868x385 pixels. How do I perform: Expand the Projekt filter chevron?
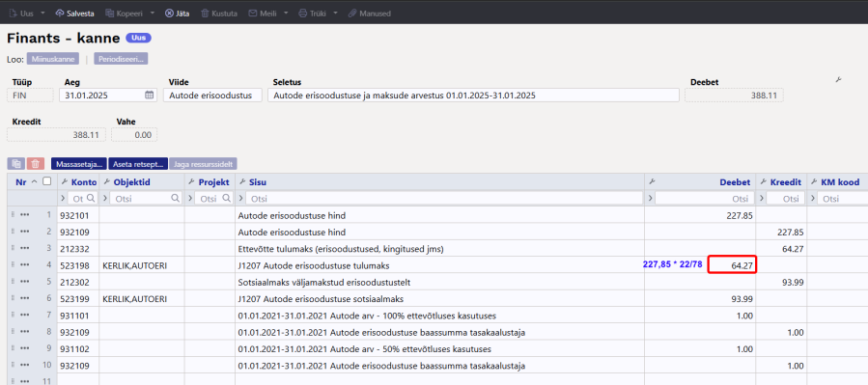pyautogui.click(x=191, y=198)
